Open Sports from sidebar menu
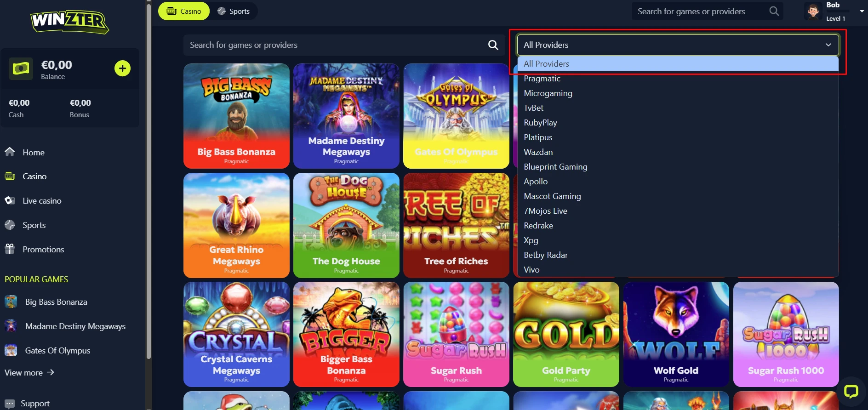 34,225
